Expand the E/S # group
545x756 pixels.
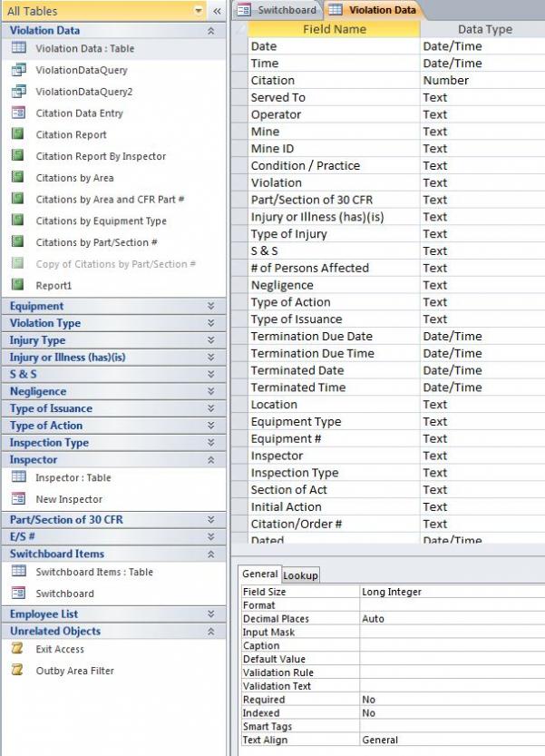(x=211, y=536)
